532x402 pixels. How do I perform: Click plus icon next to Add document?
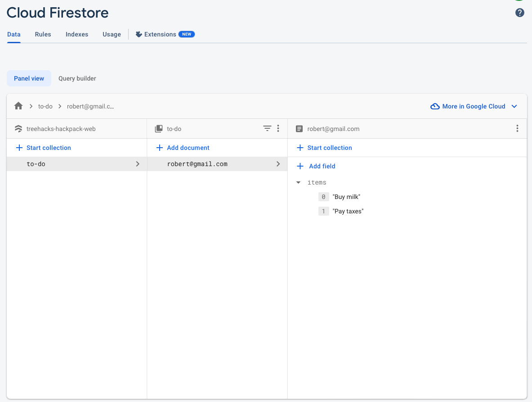tap(160, 148)
